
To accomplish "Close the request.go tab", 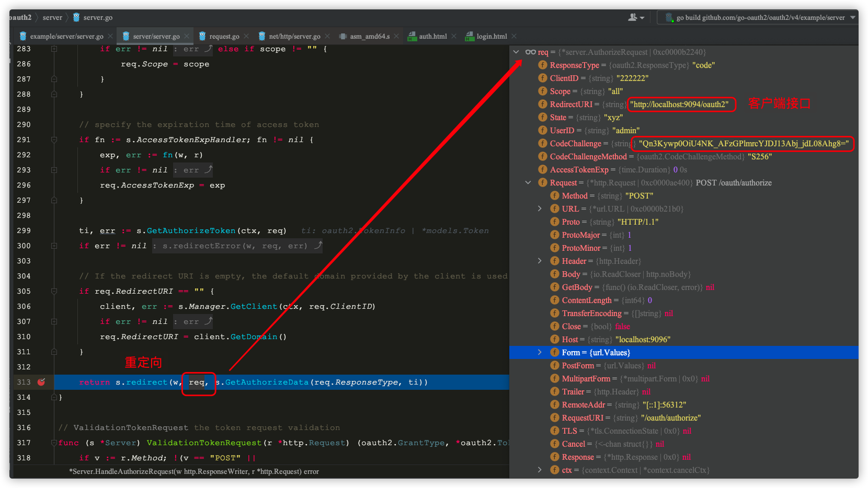I will point(247,36).
